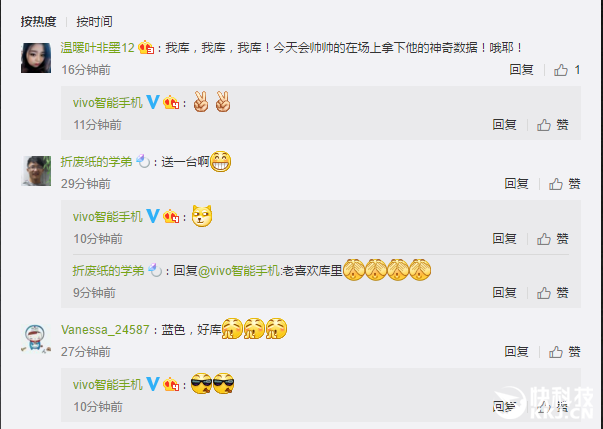Click Vanessa_24587's Doraemon avatar

pyautogui.click(x=36, y=338)
